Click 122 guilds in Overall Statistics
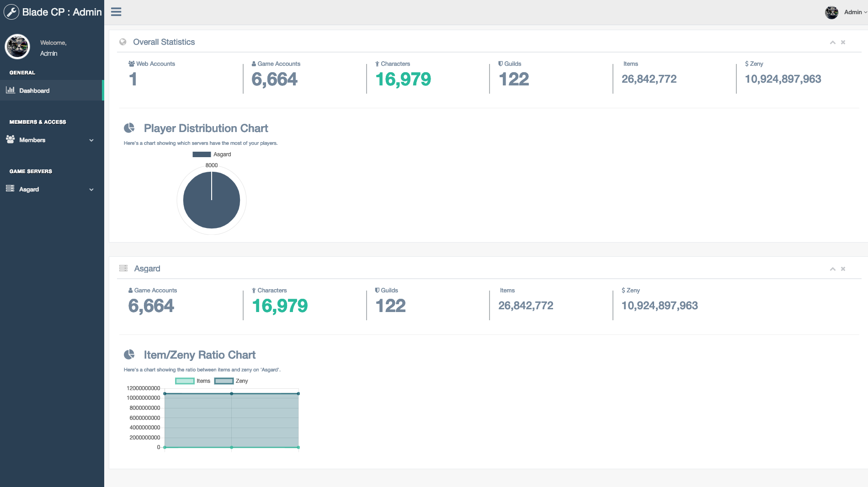This screenshot has width=868, height=487. tap(514, 79)
